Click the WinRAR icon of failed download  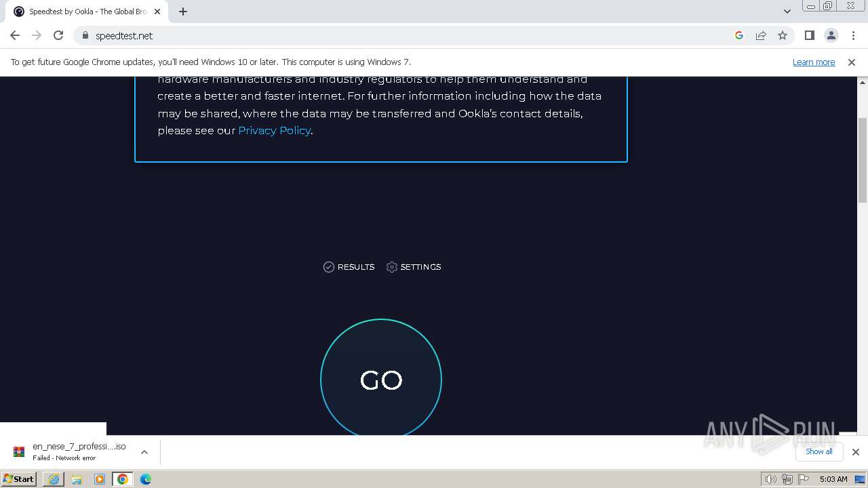(19, 452)
